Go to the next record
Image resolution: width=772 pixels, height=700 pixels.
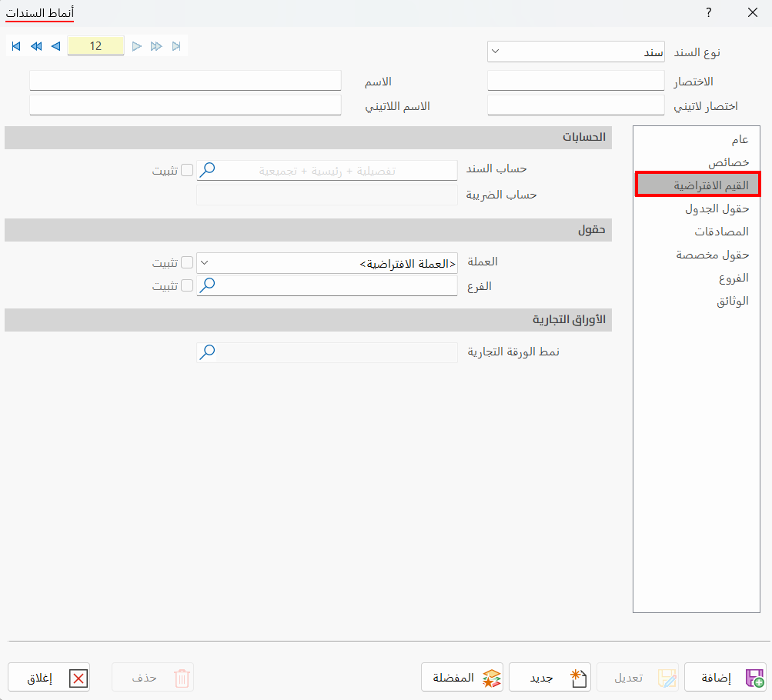pyautogui.click(x=137, y=46)
